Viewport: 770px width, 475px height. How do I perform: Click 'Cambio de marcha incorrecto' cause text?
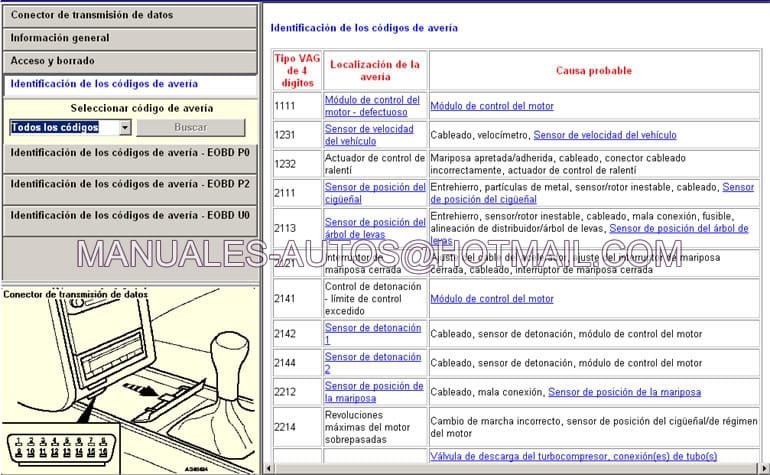(x=495, y=421)
